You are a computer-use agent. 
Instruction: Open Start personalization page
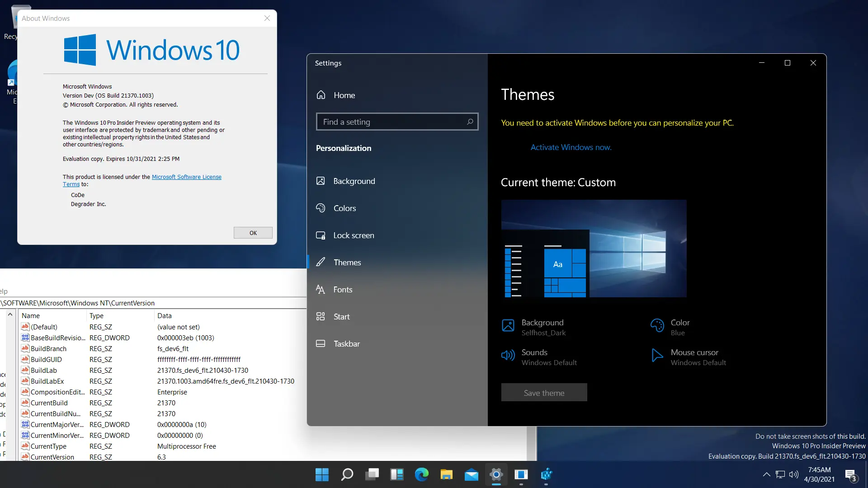(x=397, y=317)
